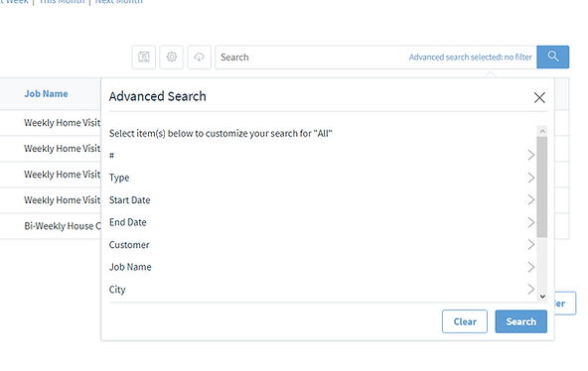This screenshot has height=371, width=588.
Task: Open the gear settings icon in toolbar
Action: tap(172, 57)
